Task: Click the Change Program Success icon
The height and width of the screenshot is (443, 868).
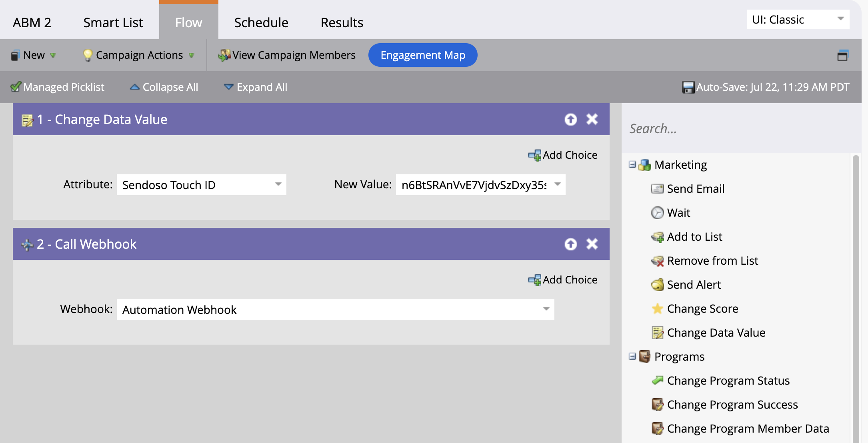Action: click(658, 405)
